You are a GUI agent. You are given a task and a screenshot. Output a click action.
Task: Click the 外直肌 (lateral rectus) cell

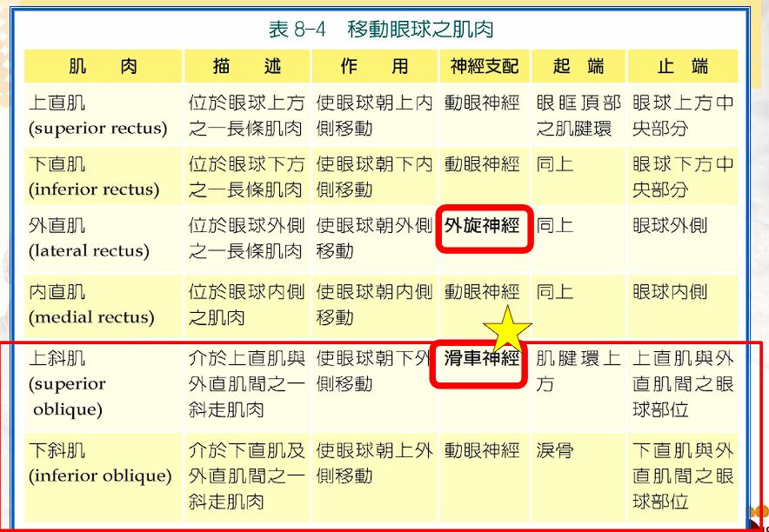coord(89,239)
